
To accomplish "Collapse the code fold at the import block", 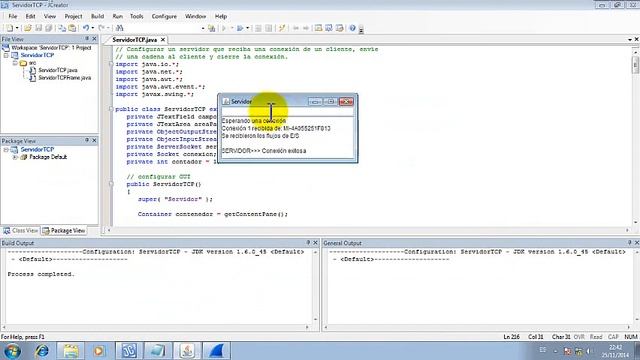I will 111,64.
